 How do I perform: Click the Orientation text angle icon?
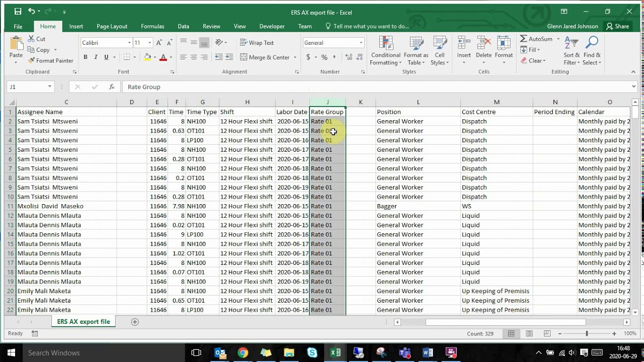pyautogui.click(x=218, y=43)
